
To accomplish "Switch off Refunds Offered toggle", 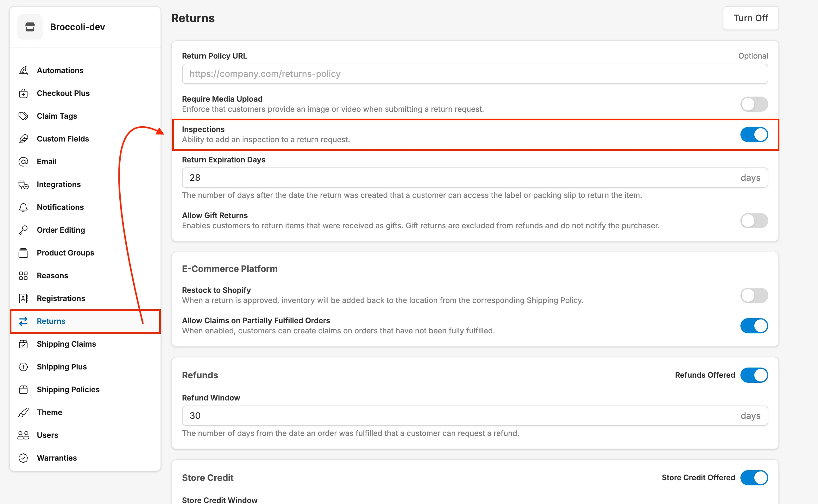I will click(754, 375).
